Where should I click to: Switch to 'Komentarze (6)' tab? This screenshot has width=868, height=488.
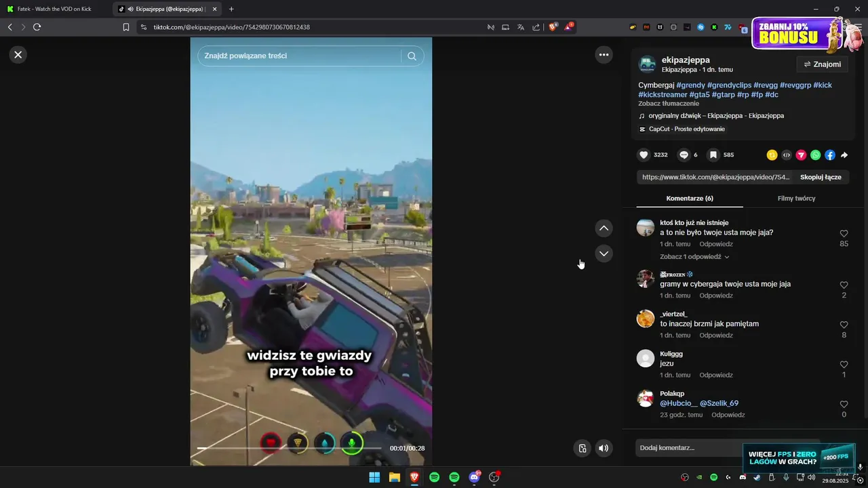[x=690, y=199]
